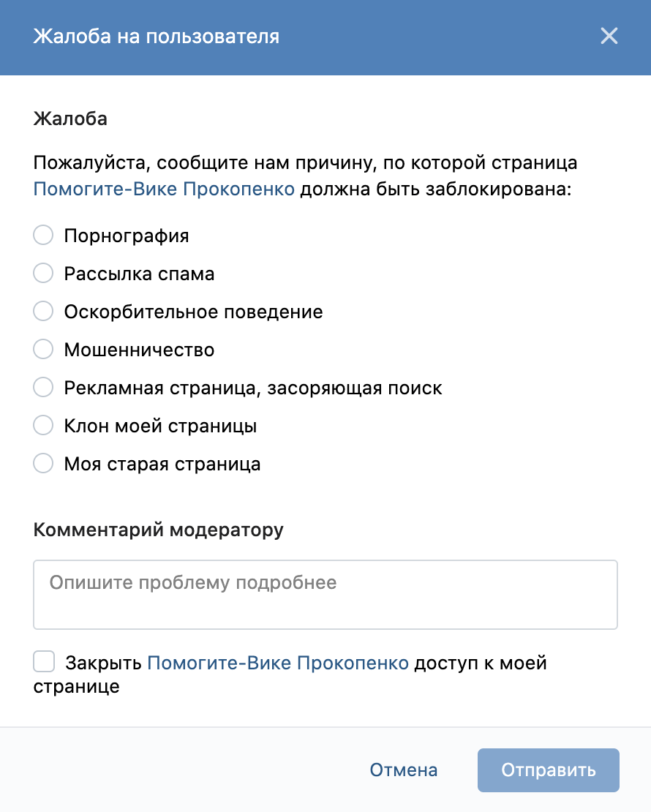Choose "Рассылка спама" as the reason
651x812 pixels.
pos(44,274)
